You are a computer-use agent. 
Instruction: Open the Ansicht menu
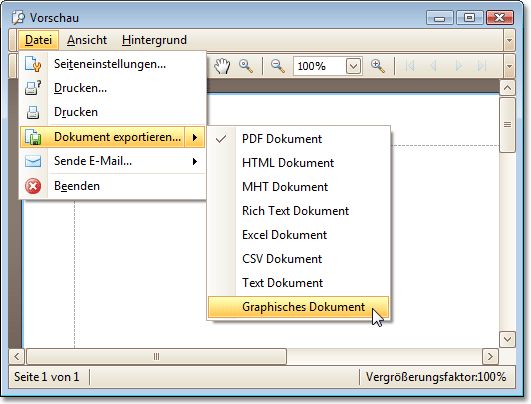click(87, 40)
